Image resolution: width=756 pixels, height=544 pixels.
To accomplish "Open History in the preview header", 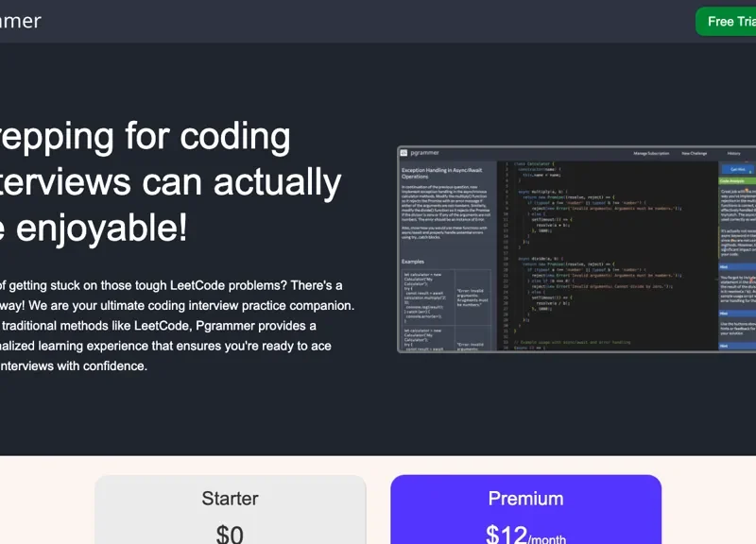I will click(x=733, y=152).
